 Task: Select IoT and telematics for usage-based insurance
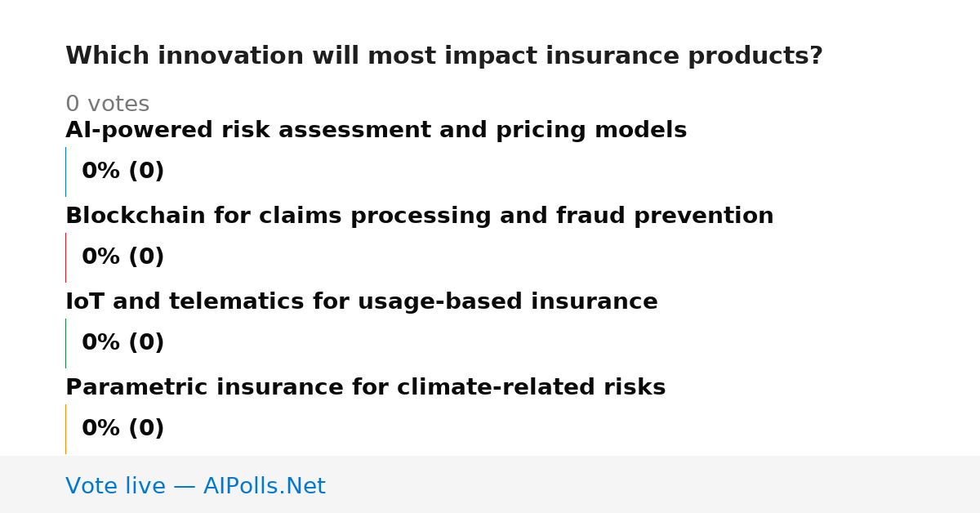(x=361, y=302)
